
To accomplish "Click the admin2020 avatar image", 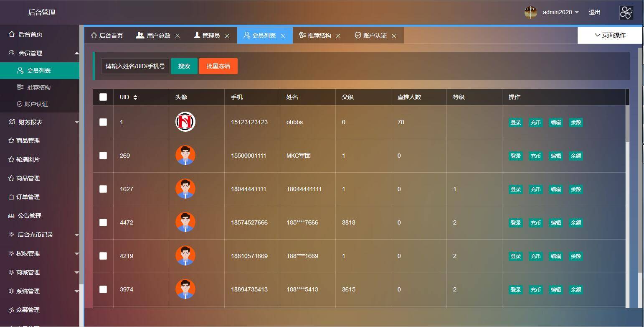I will 530,13.
